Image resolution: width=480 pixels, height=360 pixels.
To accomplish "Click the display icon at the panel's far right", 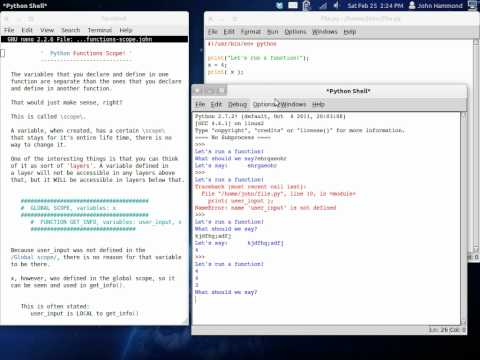I will click(473, 5).
